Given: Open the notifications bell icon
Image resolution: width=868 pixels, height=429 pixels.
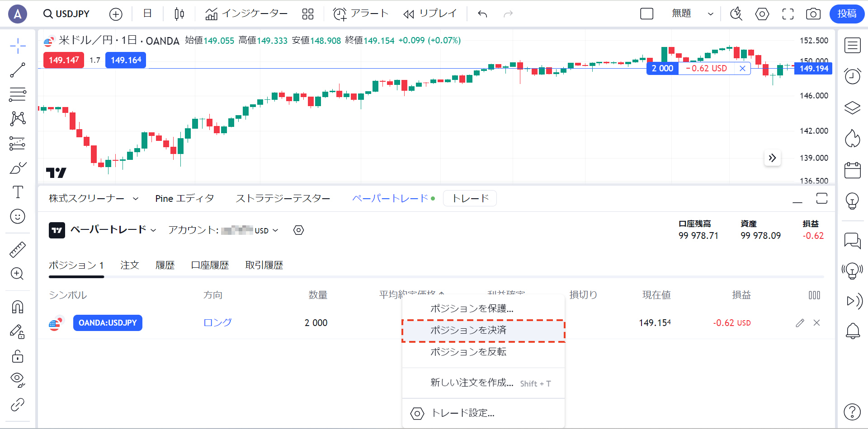Looking at the screenshot, I should 853,331.
